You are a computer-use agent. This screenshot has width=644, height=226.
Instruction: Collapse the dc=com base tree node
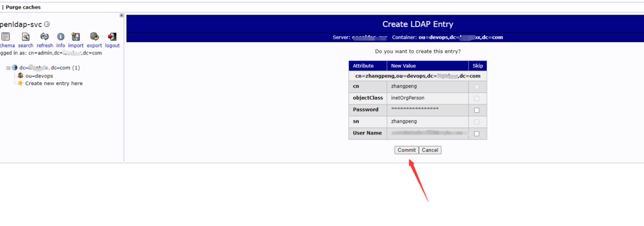pyautogui.click(x=8, y=68)
